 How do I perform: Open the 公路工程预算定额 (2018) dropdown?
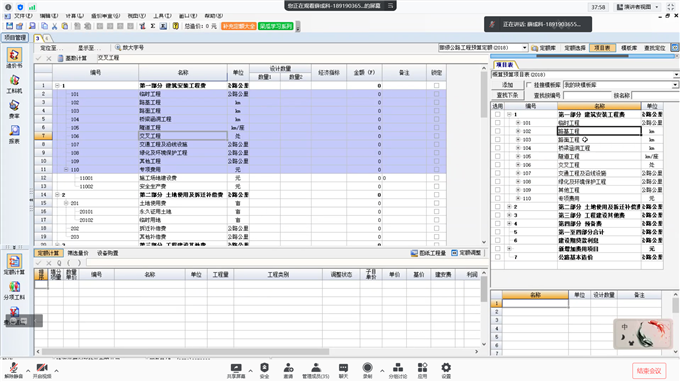click(x=525, y=48)
